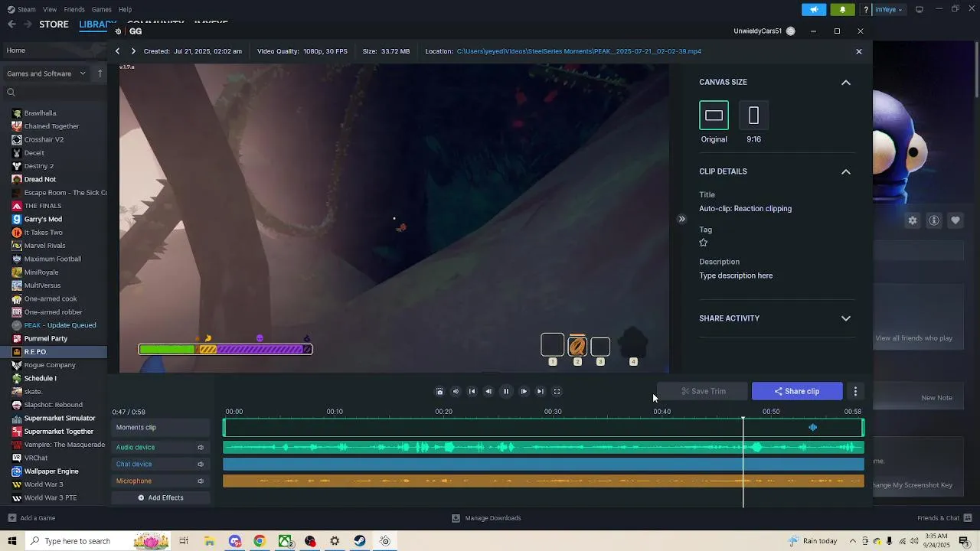The height and width of the screenshot is (551, 980).
Task: Mute the Microphone track
Action: pyautogui.click(x=201, y=481)
